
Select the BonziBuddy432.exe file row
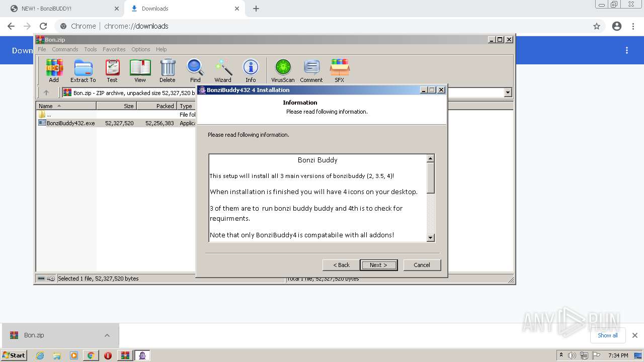pyautogui.click(x=116, y=123)
